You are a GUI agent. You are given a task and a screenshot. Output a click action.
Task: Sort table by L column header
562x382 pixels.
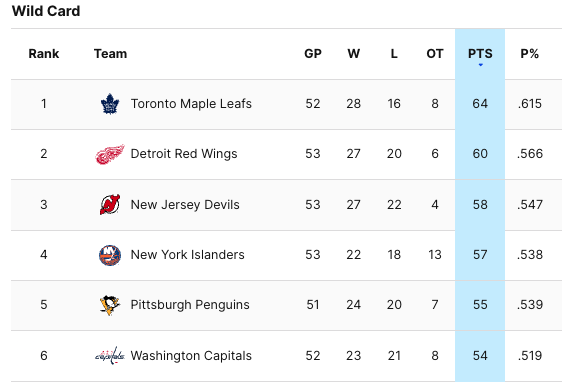[x=394, y=54]
